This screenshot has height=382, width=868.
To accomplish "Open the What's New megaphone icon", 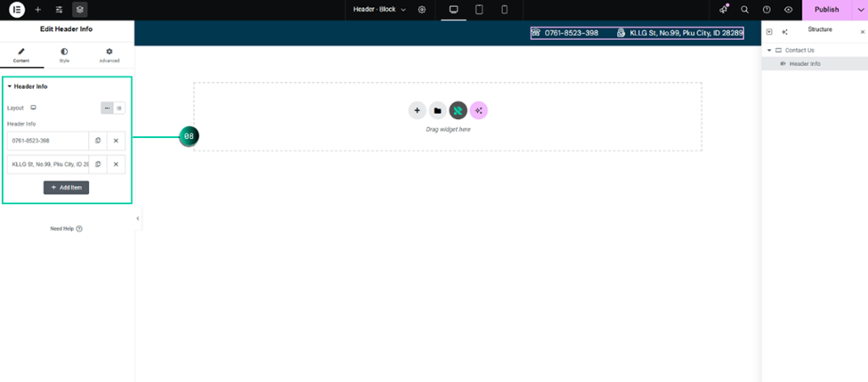I will (x=724, y=10).
